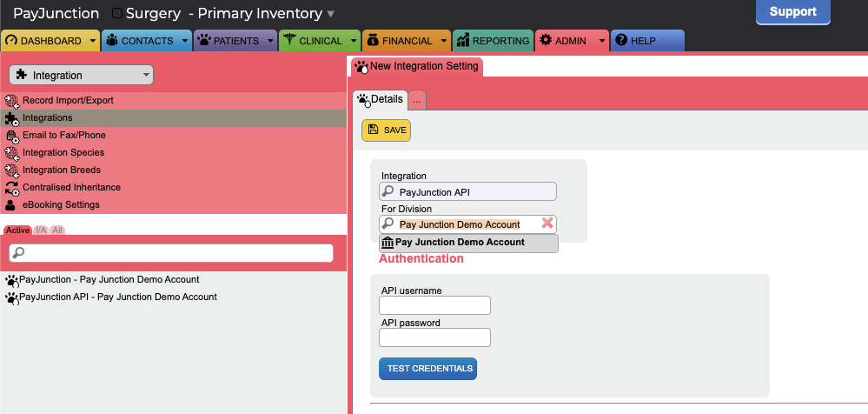Click the ADMIN gear icon
The image size is (868, 414).
[546, 40]
